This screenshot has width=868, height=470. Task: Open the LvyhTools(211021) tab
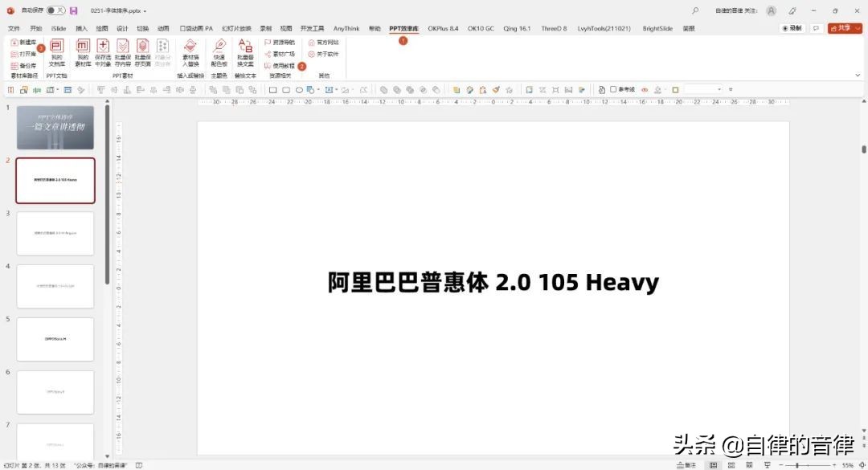(604, 28)
